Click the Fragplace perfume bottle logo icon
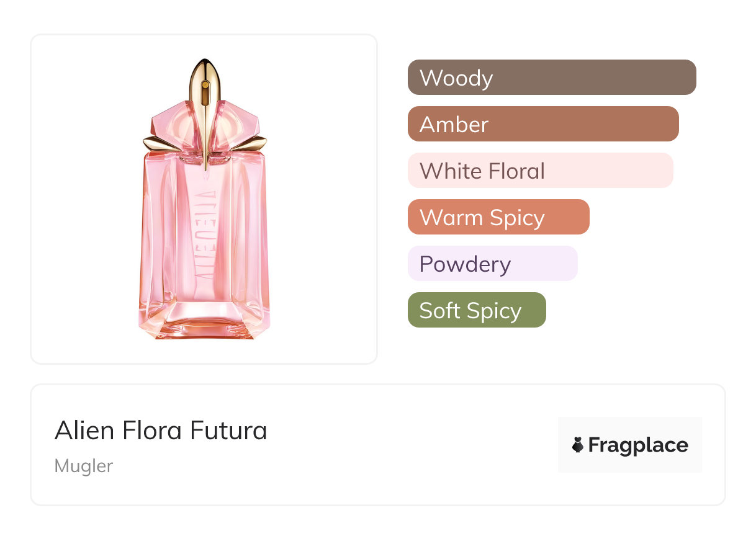The width and height of the screenshot is (756, 536). click(x=578, y=445)
